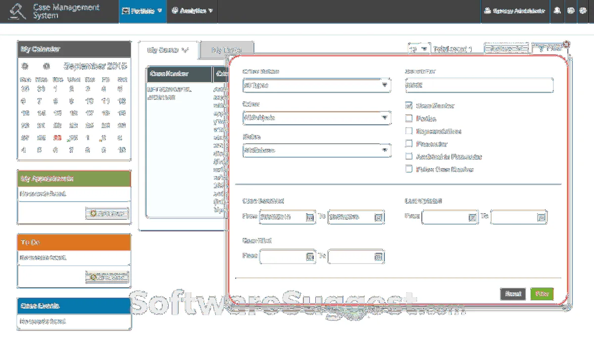Open the page size dropdown showing 15

(418, 49)
